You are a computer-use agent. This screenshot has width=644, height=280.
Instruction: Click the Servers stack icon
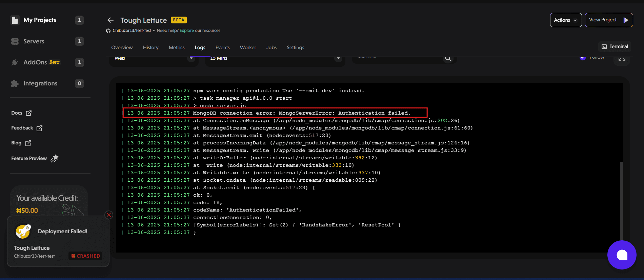[15, 41]
